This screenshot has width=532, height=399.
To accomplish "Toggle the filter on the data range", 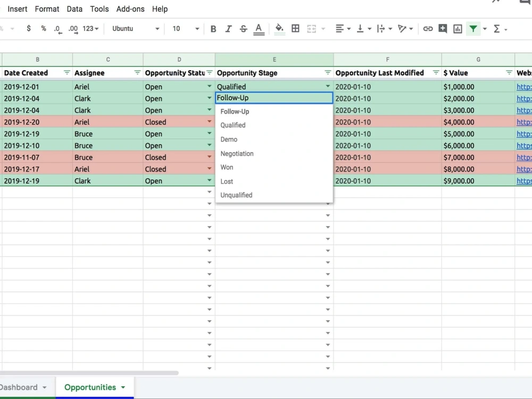I will (473, 29).
